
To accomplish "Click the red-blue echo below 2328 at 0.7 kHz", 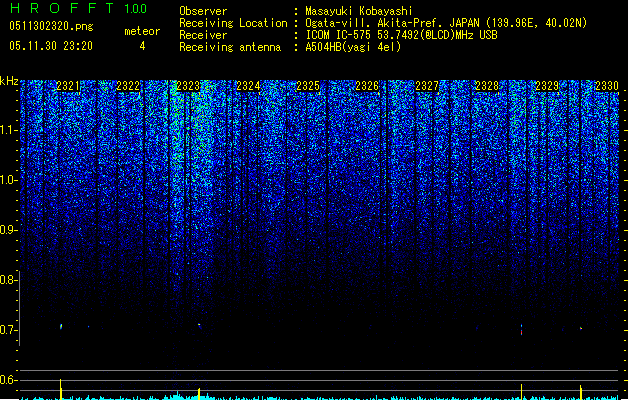I will (521, 330).
